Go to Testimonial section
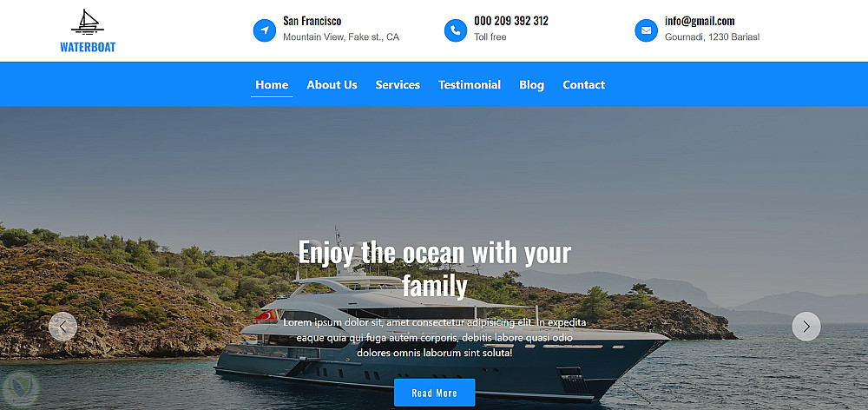The width and height of the screenshot is (868, 410). [x=470, y=85]
